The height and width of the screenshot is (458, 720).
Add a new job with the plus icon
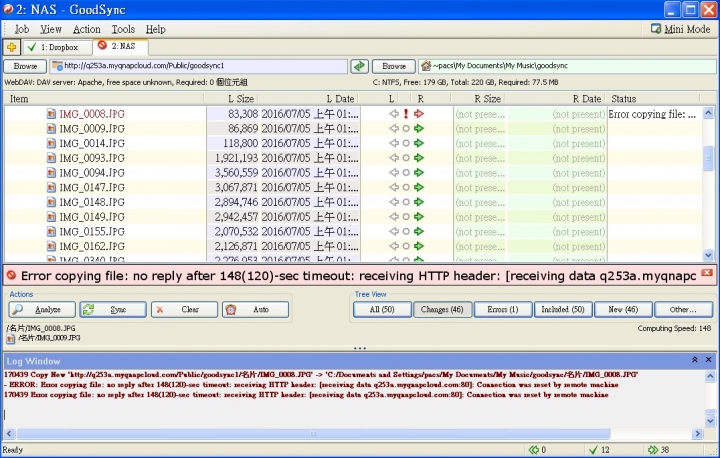click(11, 47)
